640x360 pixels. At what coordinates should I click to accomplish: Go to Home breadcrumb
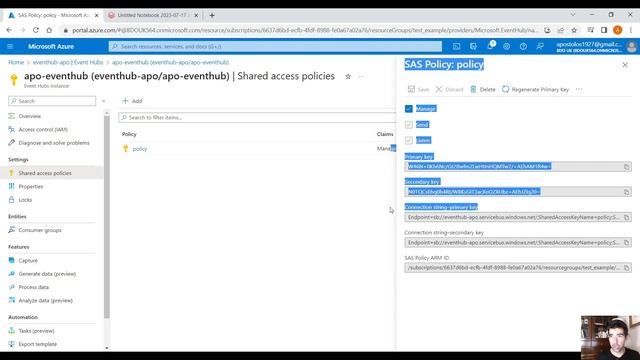click(x=16, y=62)
